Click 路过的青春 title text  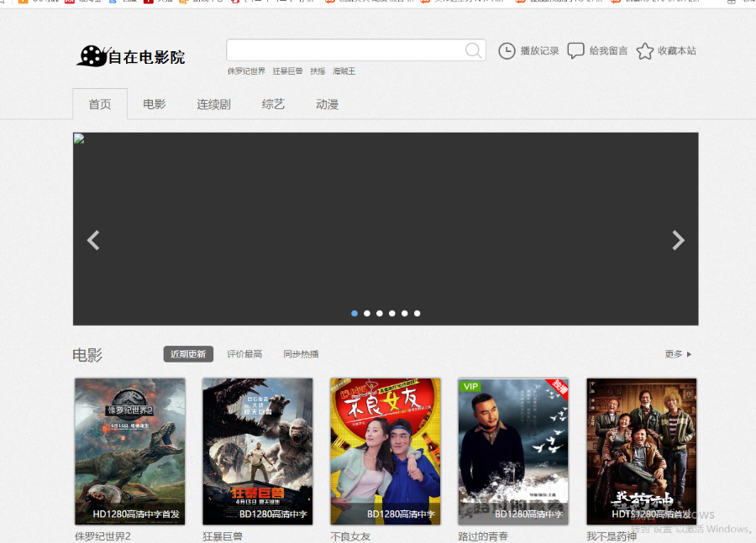[483, 536]
